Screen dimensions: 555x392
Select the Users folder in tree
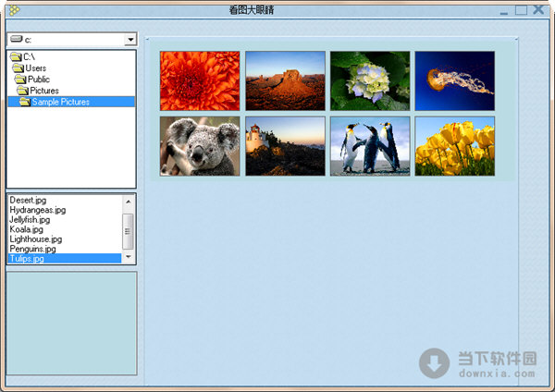point(36,67)
